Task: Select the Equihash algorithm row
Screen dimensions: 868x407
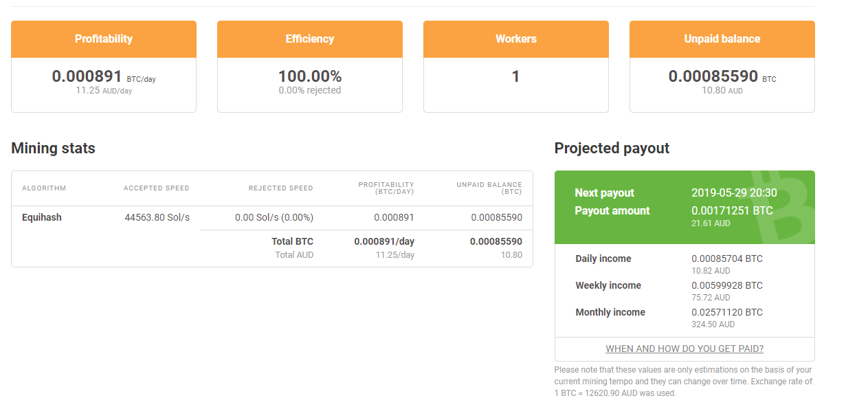Action: 272,217
